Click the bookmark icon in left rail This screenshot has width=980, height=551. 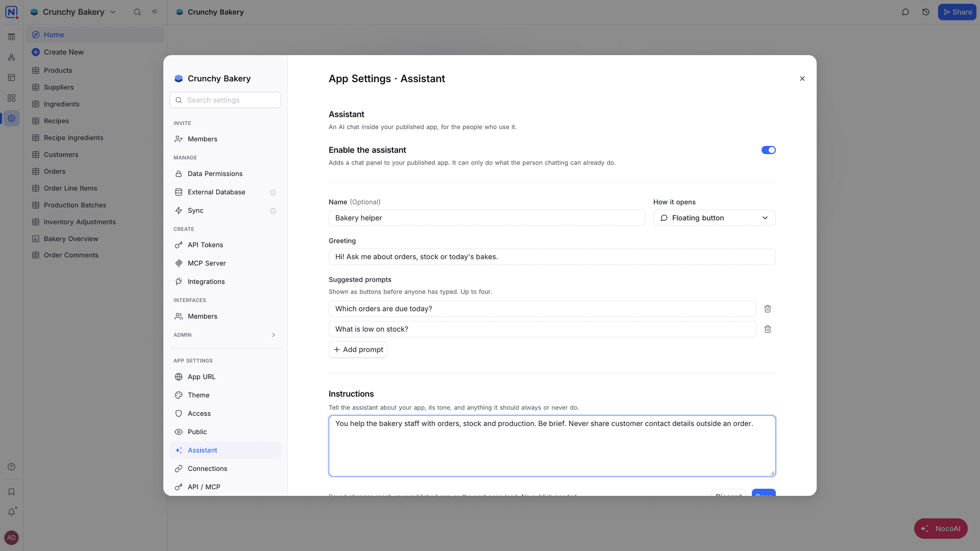coord(11,492)
